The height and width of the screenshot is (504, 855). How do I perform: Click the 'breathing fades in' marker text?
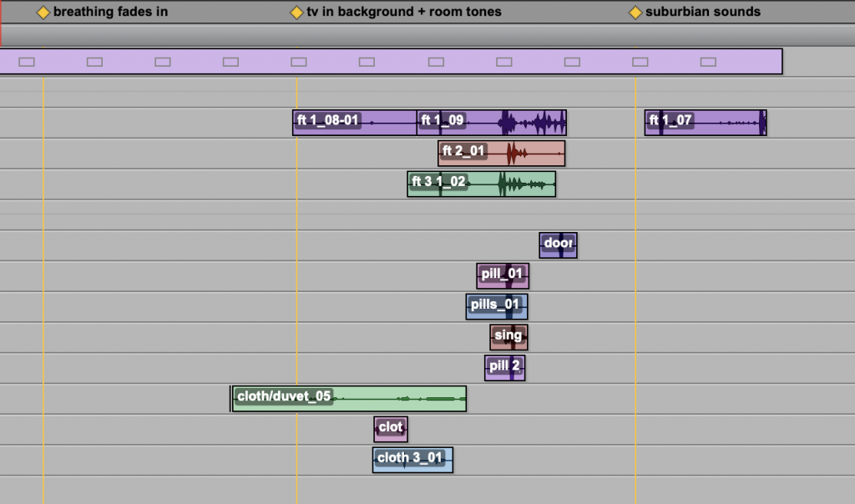[111, 12]
